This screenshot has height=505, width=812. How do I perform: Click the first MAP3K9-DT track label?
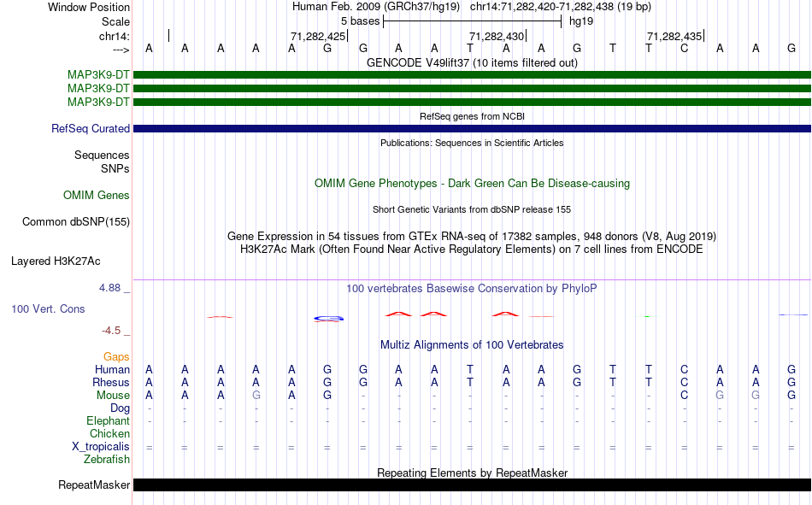pyautogui.click(x=98, y=74)
